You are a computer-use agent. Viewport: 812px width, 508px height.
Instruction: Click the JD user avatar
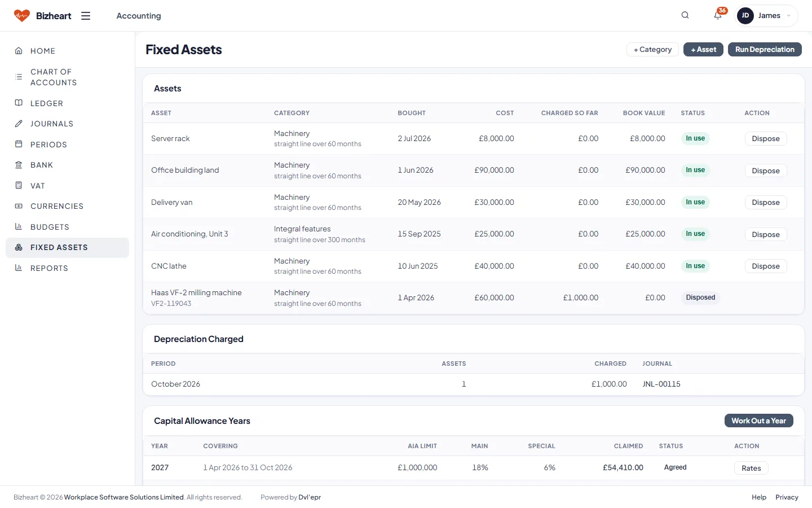[x=745, y=16]
